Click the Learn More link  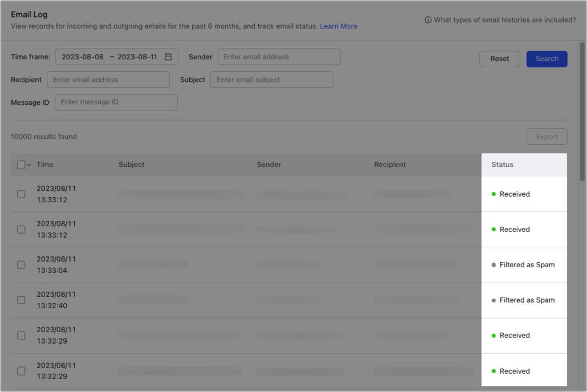[x=339, y=26]
